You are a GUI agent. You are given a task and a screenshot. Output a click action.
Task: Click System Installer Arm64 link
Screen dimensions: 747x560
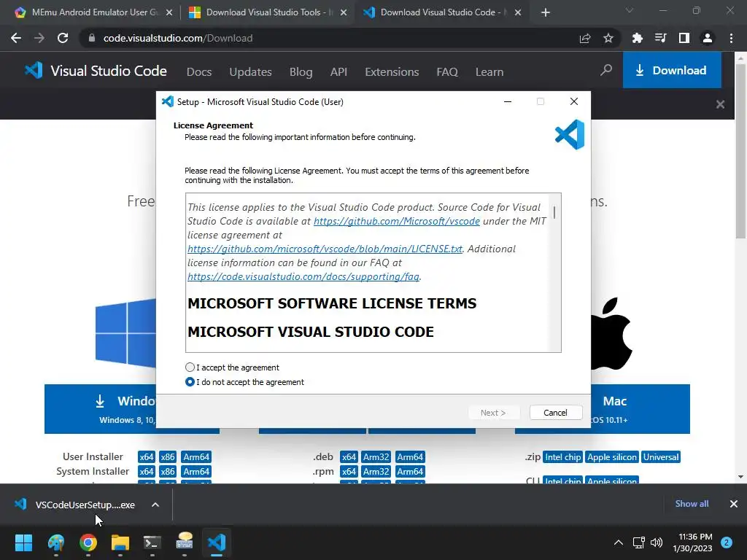coord(196,472)
